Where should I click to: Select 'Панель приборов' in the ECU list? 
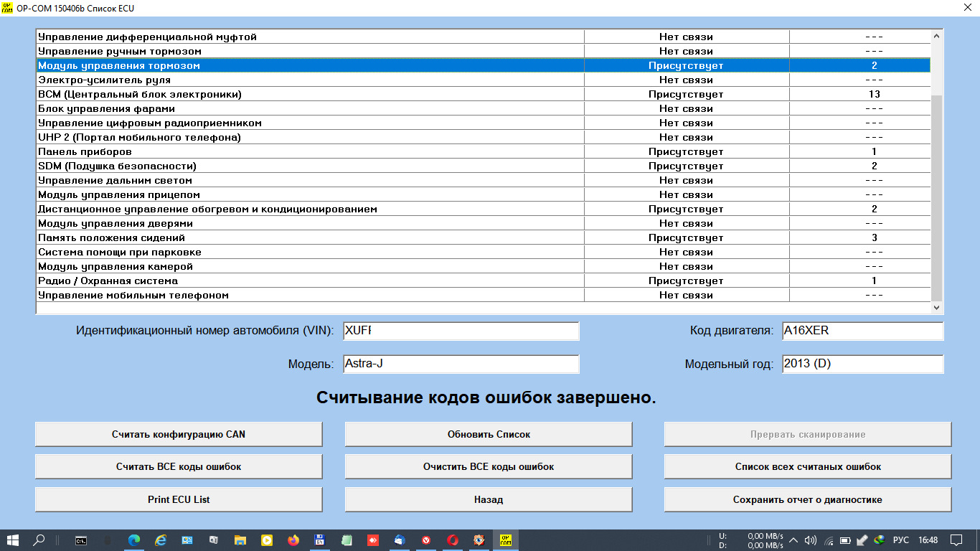pos(484,151)
